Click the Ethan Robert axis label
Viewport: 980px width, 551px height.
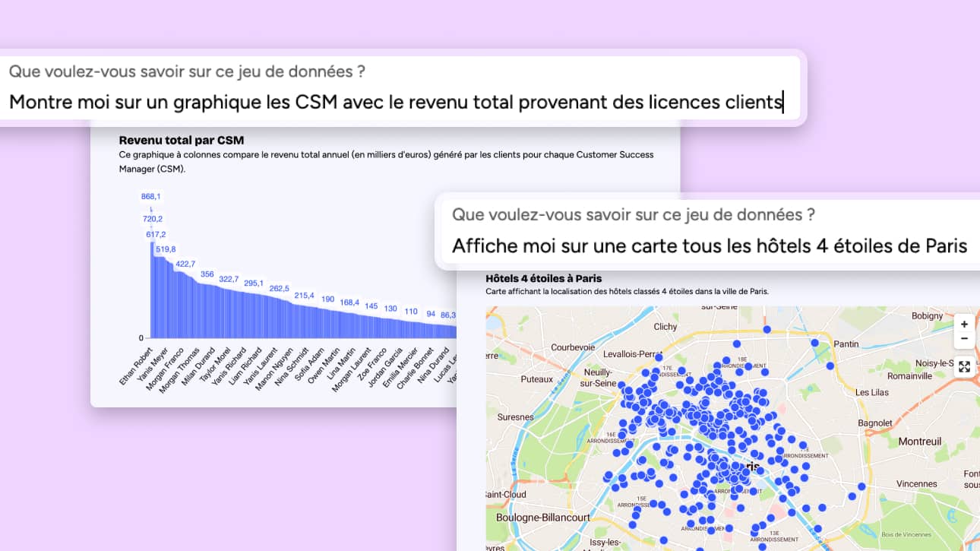(x=137, y=366)
